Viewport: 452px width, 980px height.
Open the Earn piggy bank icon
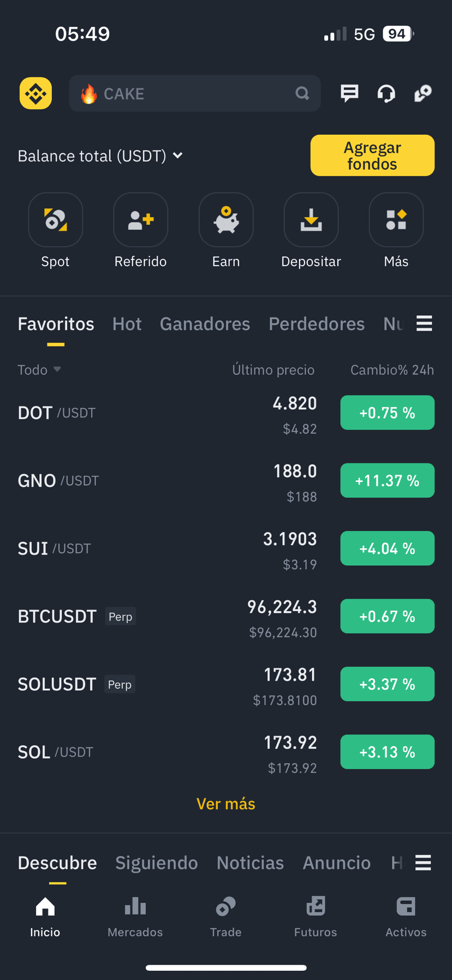coord(226,220)
